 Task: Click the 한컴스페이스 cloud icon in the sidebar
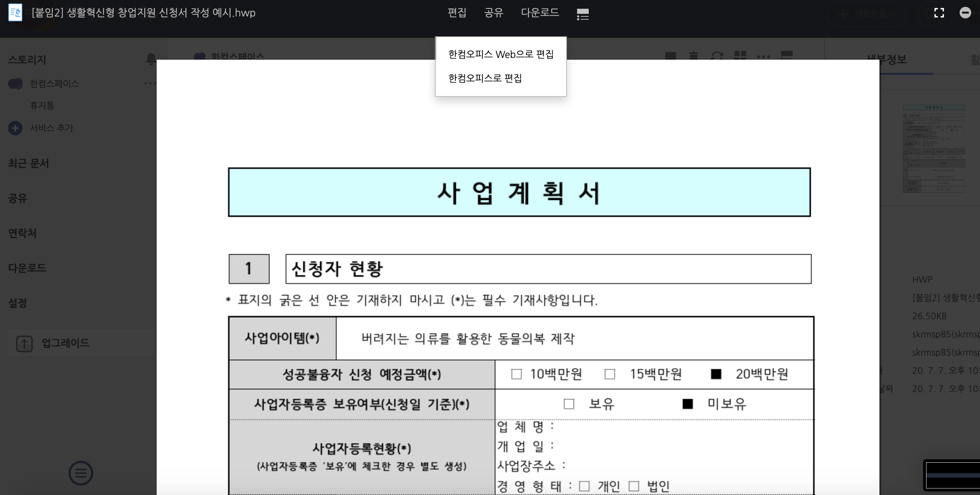tap(15, 83)
